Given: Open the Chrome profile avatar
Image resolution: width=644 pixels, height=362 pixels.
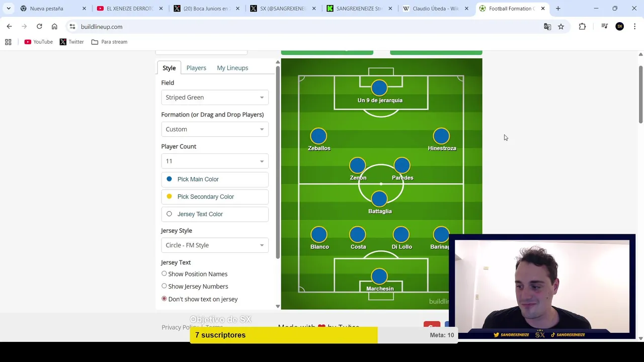Looking at the screenshot, I should [619, 27].
